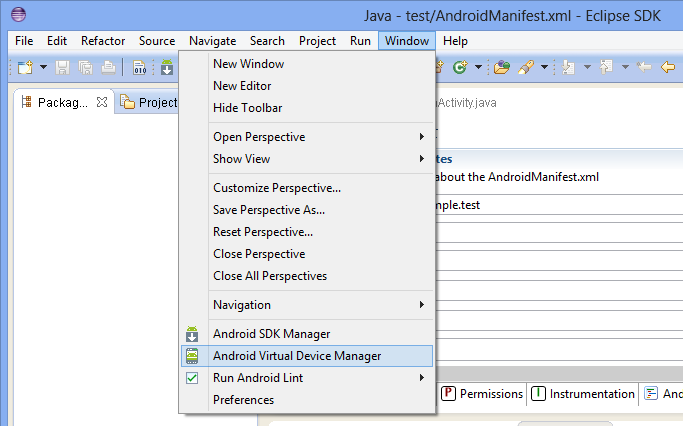Click the Next Annotation toolbar icon
This screenshot has height=426, width=683.
click(568, 67)
